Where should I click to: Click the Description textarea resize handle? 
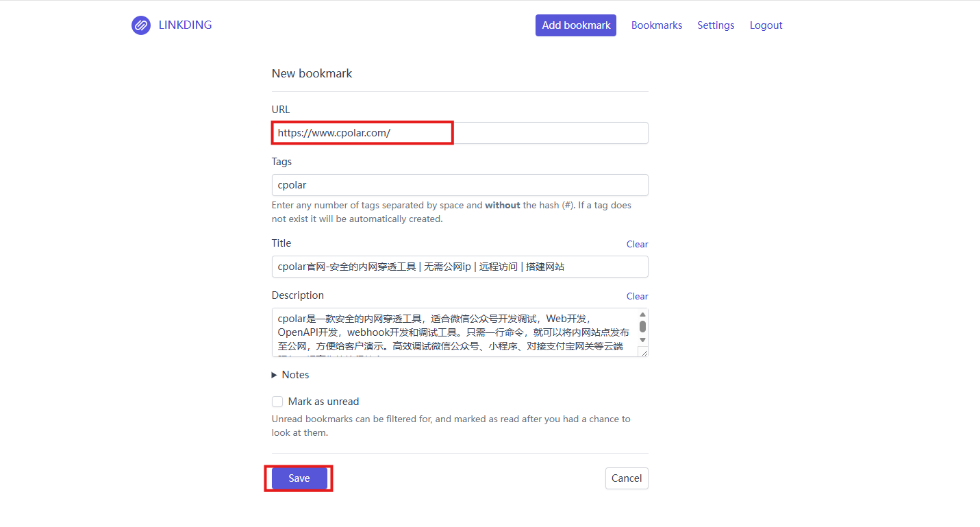click(643, 352)
